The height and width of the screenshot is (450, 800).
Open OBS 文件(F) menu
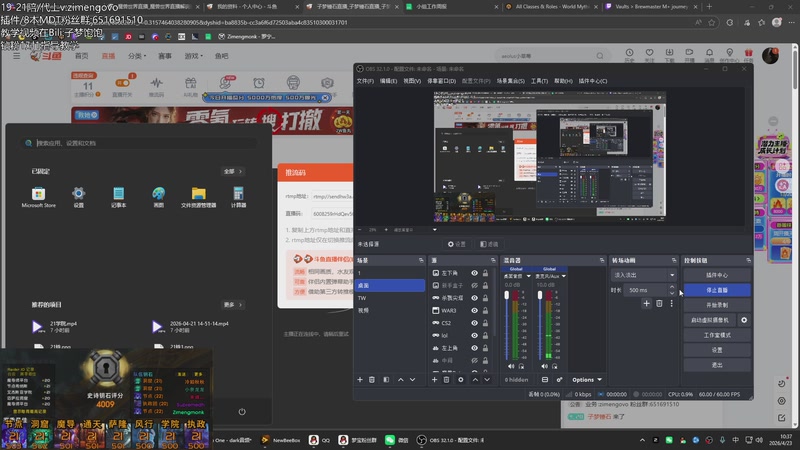tap(365, 81)
